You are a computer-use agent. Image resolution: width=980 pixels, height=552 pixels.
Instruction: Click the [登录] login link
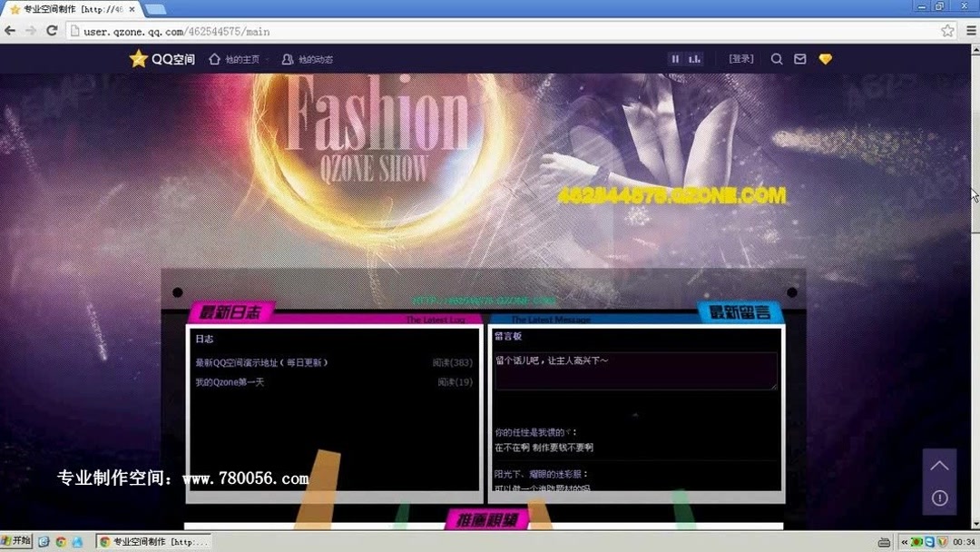(x=743, y=58)
